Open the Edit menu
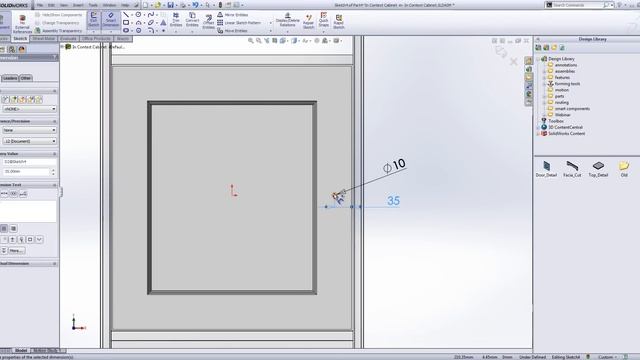This screenshot has height=360, width=640. tap(51, 5)
